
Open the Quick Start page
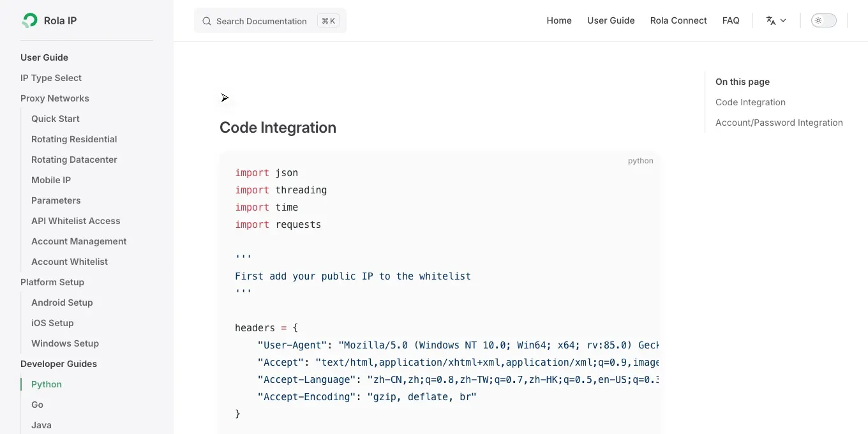[x=56, y=119]
